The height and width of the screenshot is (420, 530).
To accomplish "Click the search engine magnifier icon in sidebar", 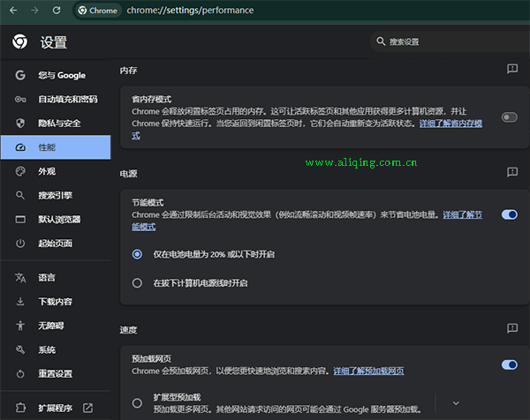I will [20, 195].
